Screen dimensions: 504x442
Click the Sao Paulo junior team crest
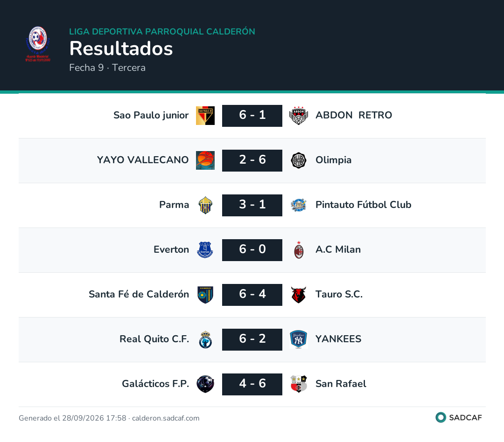205,116
